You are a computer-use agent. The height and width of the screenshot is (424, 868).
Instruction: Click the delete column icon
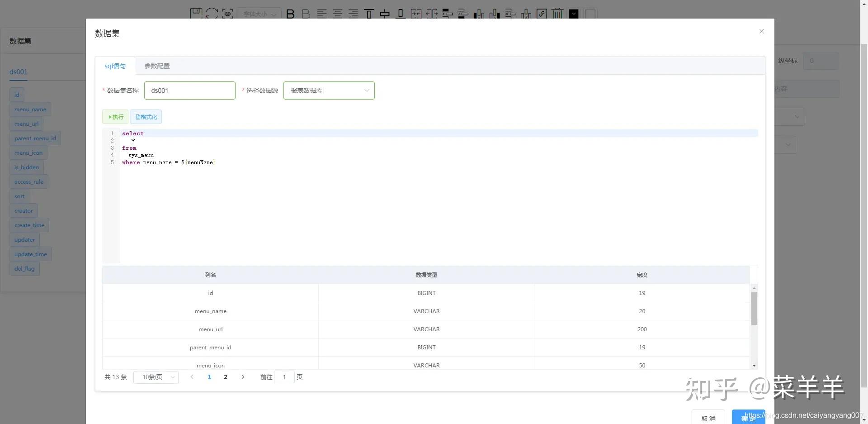point(526,14)
